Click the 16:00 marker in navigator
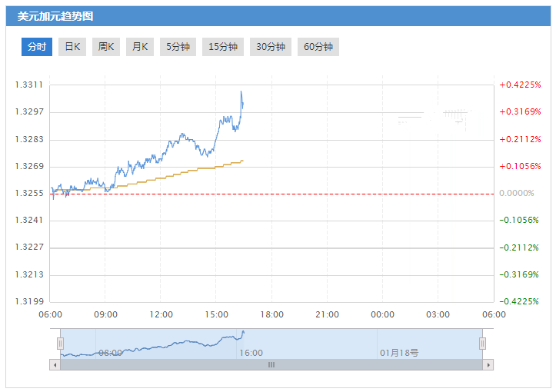This screenshot has height=392, width=556. click(251, 353)
